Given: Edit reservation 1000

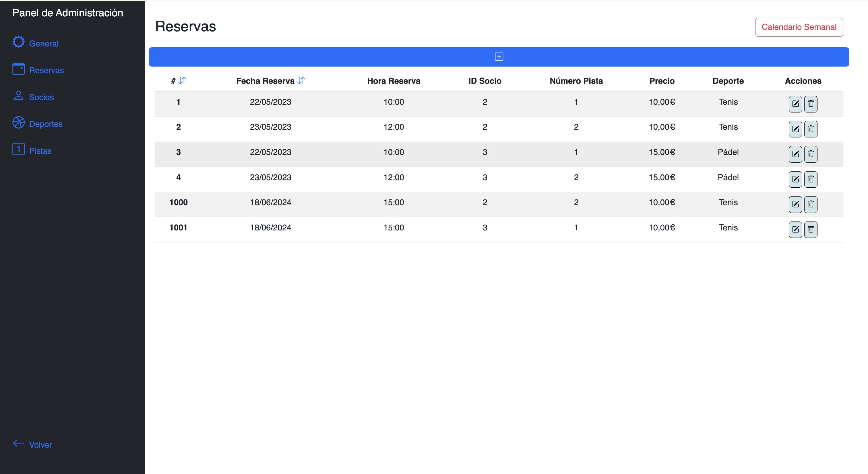Looking at the screenshot, I should (795, 204).
